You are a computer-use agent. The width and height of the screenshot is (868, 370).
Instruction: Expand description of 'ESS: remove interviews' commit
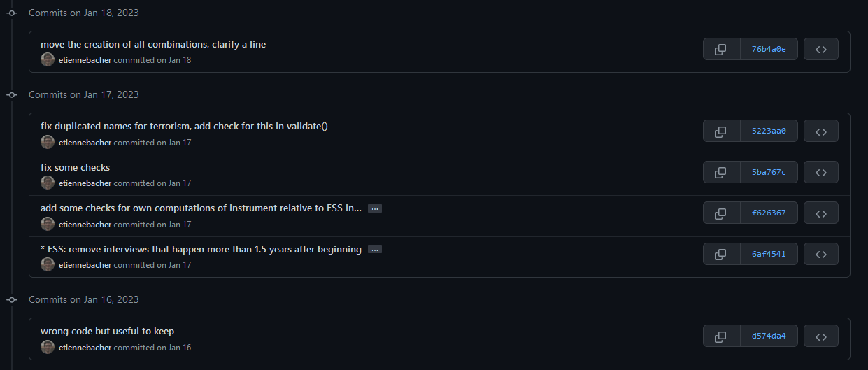tap(375, 250)
